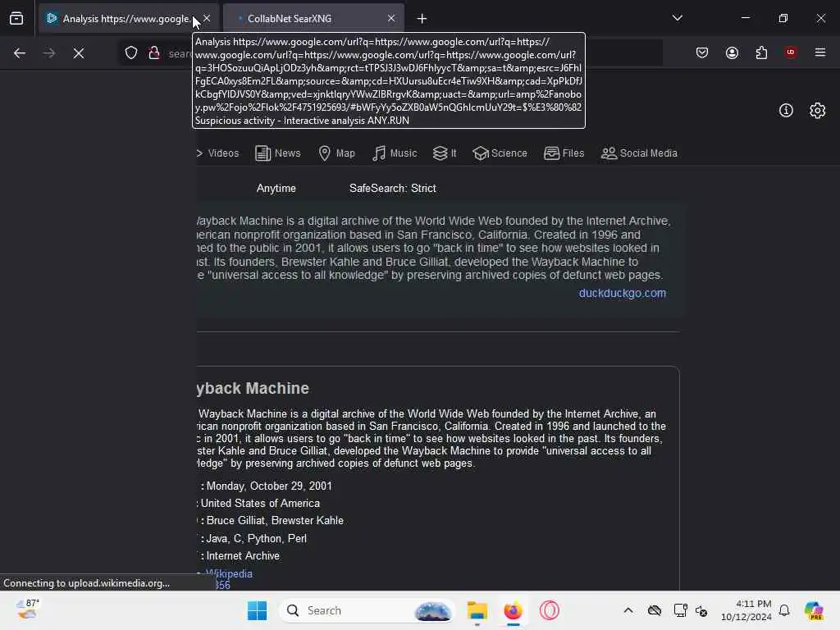Open SearXNG preferences gear
840x630 pixels.
coord(818,111)
